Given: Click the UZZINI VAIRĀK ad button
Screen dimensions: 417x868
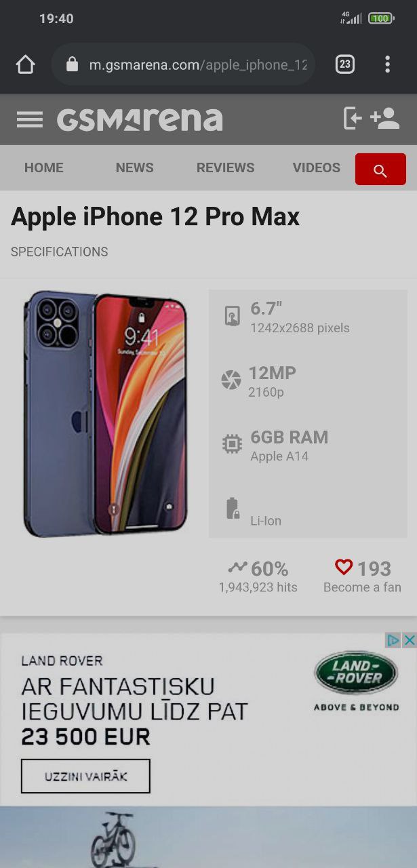Looking at the screenshot, I should tap(85, 776).
